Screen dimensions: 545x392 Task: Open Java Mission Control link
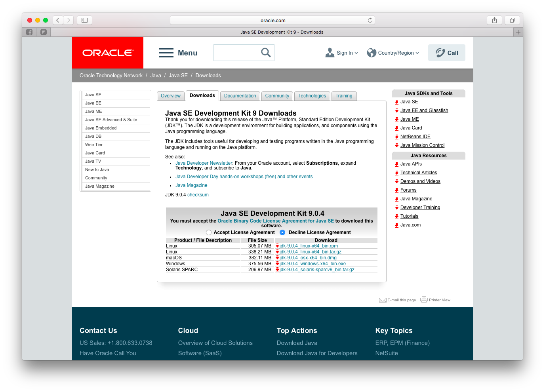tap(422, 145)
